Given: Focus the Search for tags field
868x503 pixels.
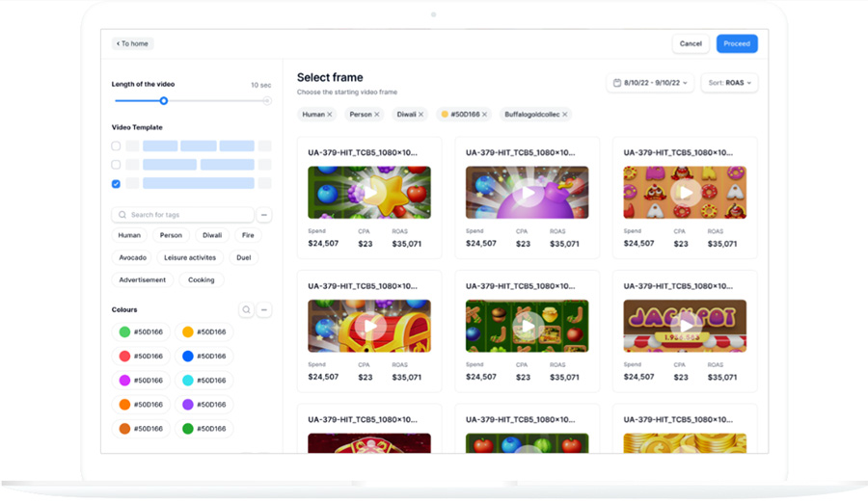Looking at the screenshot, I should coord(182,215).
